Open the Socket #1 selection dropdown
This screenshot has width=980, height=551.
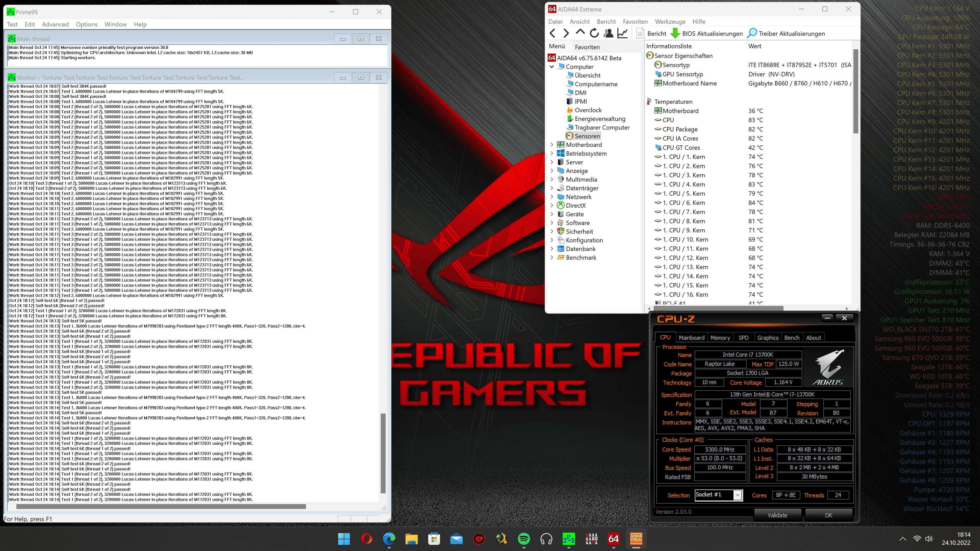pos(737,495)
